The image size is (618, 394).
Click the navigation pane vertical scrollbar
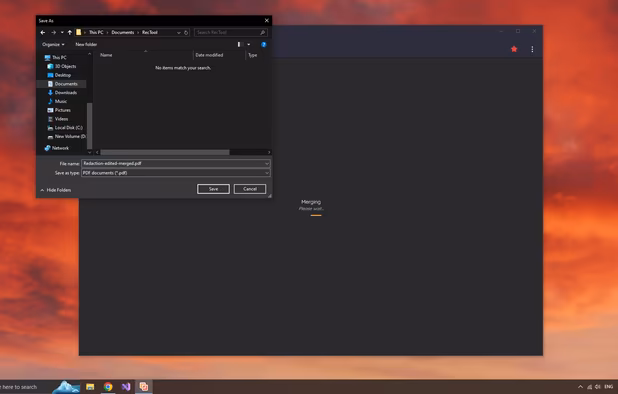coord(89,126)
